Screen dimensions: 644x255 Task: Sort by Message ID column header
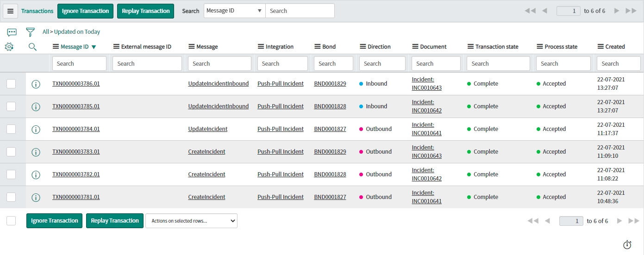(x=75, y=47)
